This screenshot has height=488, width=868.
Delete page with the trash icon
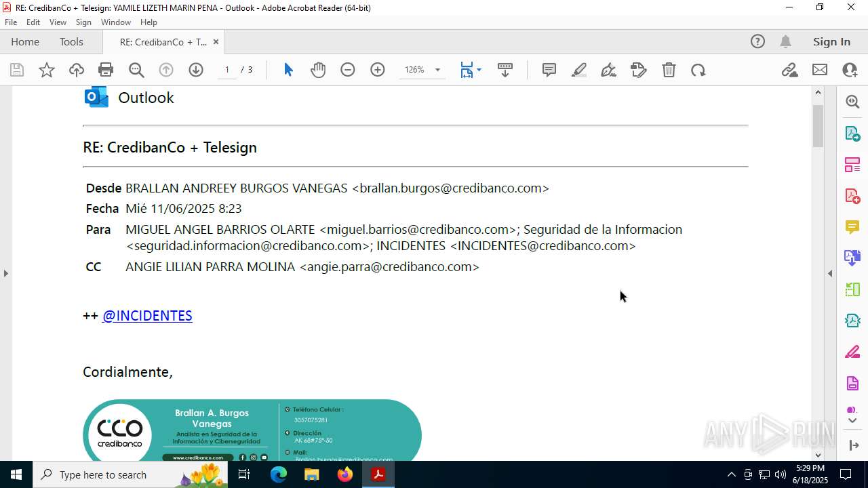point(669,70)
